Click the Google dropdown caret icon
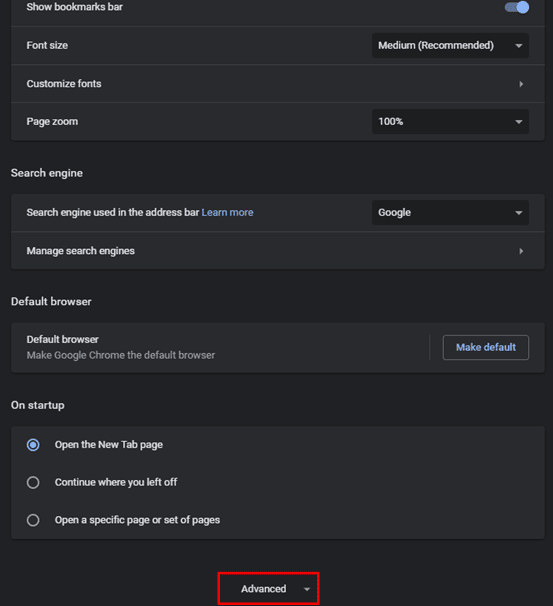553x606 pixels. pos(519,213)
